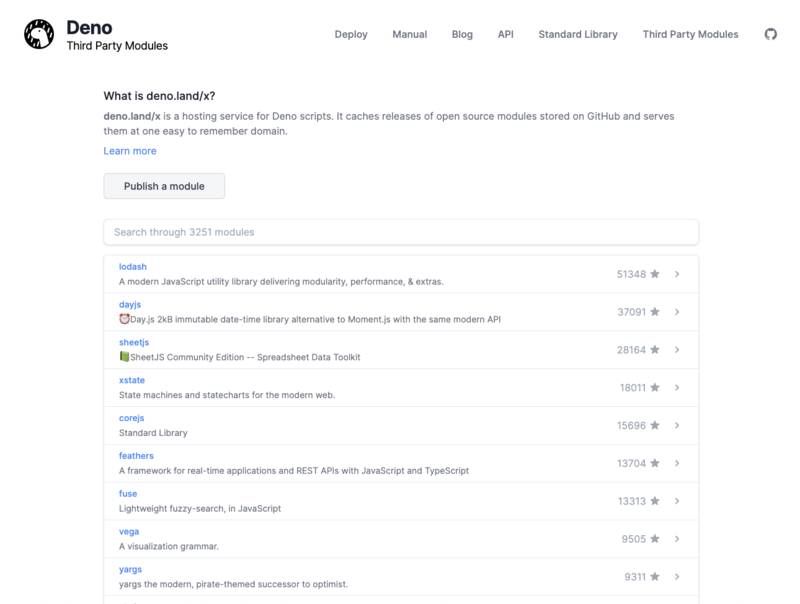Click the Deno site title text
The width and height of the screenshot is (800, 604).
coord(89,28)
